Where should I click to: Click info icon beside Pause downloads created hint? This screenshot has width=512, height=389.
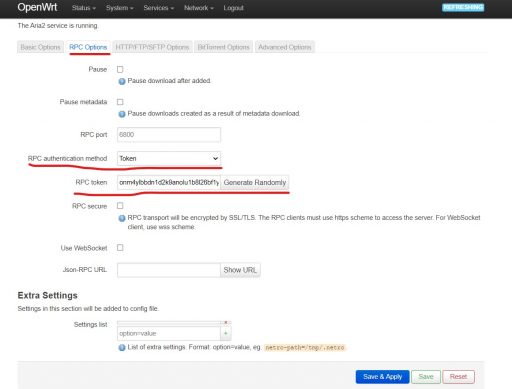pos(122,114)
